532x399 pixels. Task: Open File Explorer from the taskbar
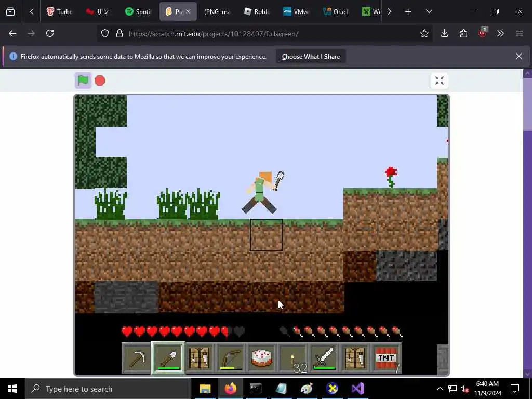205,389
